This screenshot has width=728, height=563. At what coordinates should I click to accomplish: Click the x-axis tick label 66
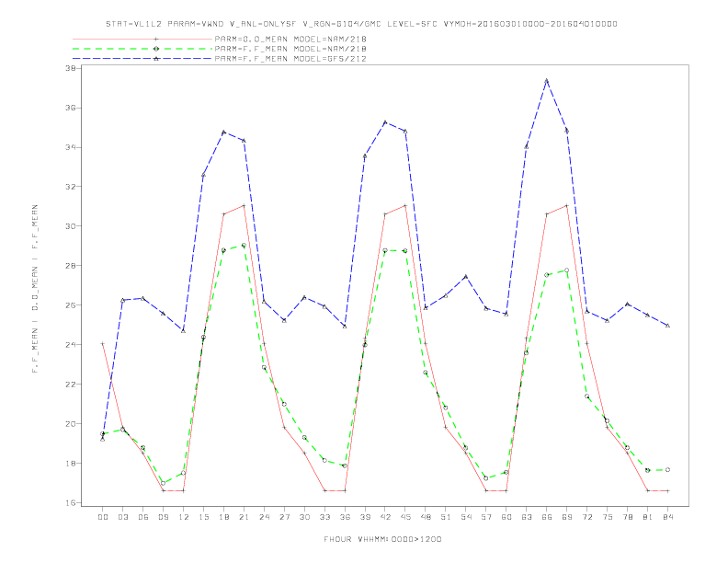pyautogui.click(x=547, y=517)
